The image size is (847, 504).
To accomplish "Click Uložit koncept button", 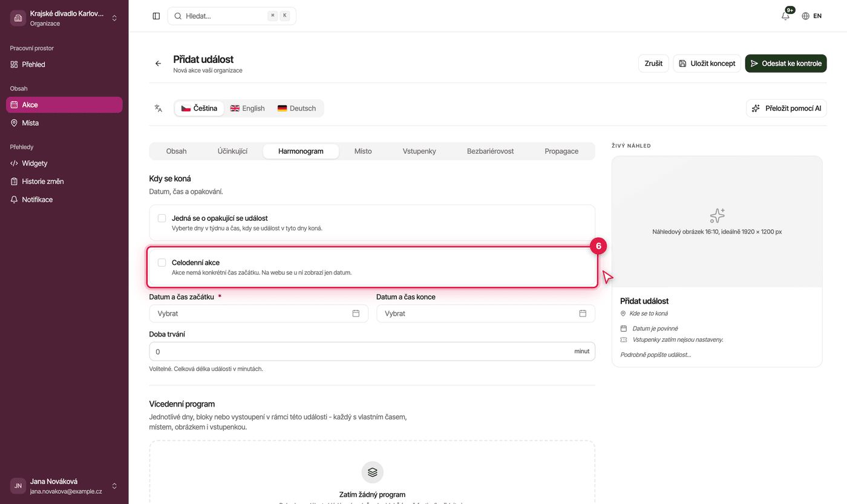I will (x=707, y=64).
